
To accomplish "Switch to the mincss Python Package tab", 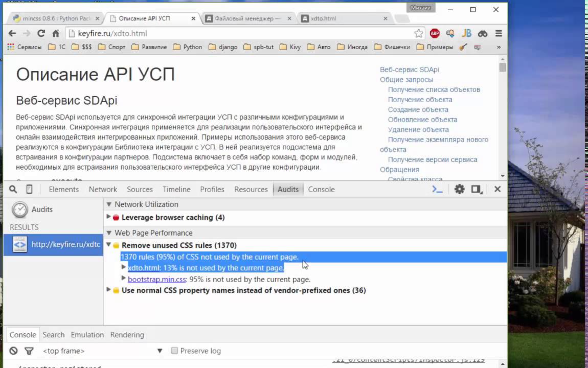I will point(56,18).
